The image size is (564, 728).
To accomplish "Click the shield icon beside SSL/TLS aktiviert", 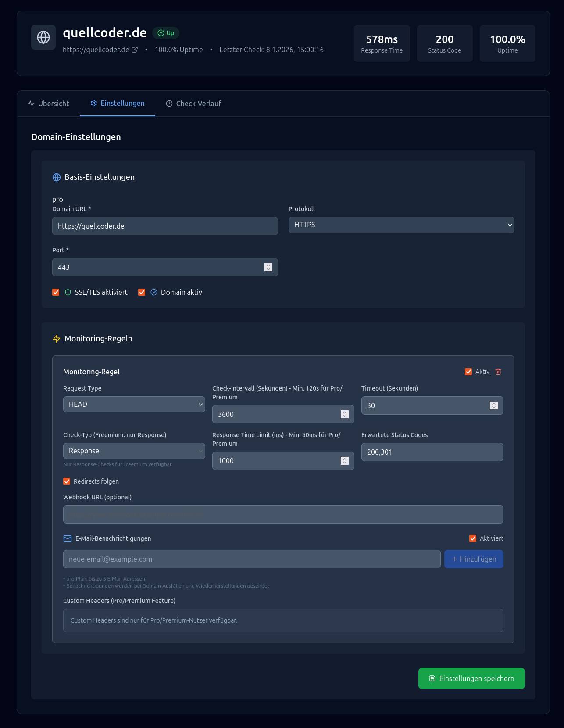I will click(68, 292).
